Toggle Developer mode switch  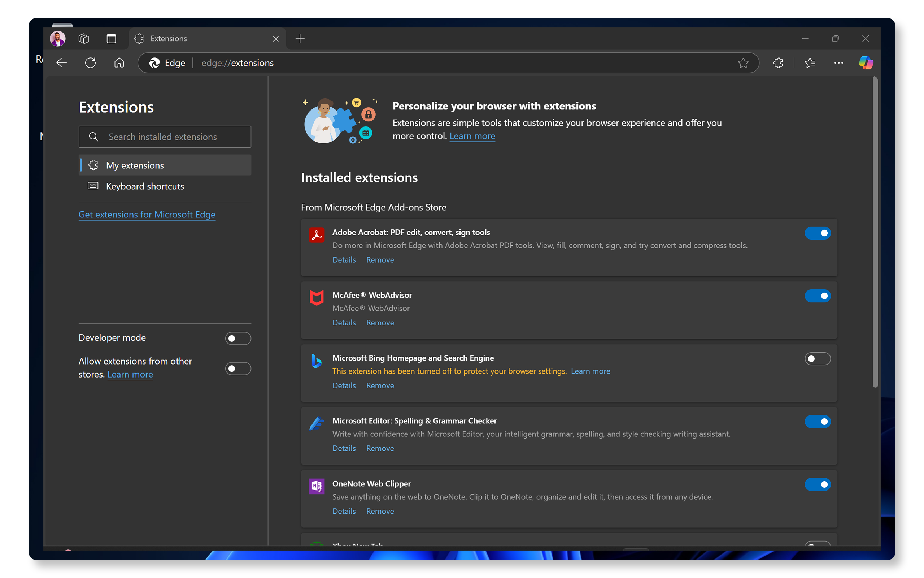pyautogui.click(x=238, y=338)
